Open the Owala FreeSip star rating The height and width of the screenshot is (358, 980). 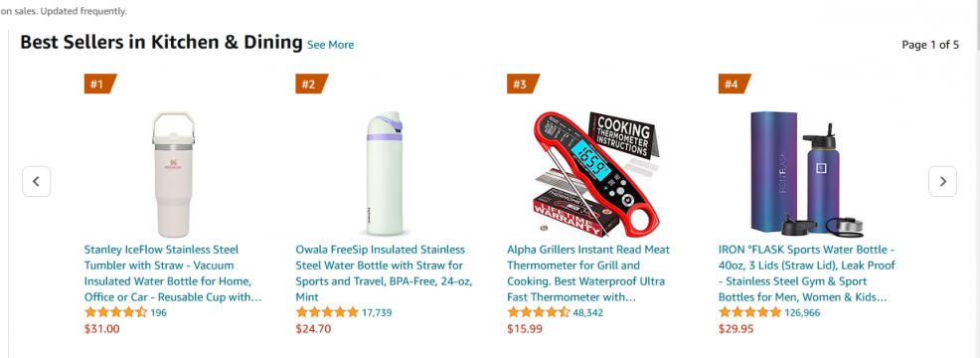(327, 312)
